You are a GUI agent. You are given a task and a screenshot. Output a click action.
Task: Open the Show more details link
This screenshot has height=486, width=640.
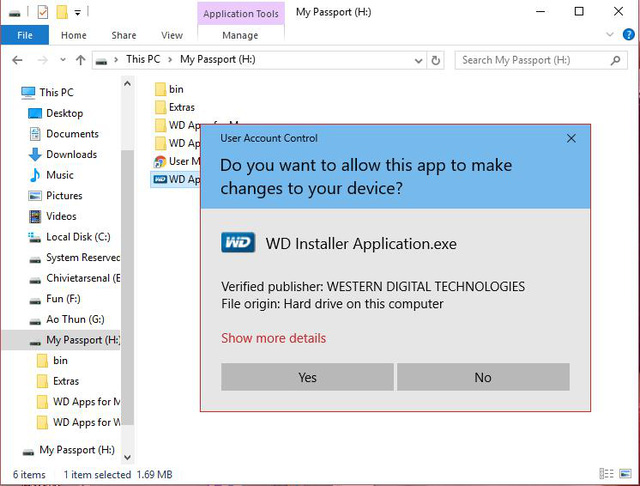pos(273,338)
